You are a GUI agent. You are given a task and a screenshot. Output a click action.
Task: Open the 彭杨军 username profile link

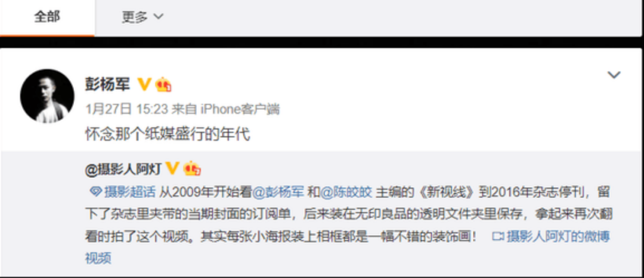click(107, 85)
